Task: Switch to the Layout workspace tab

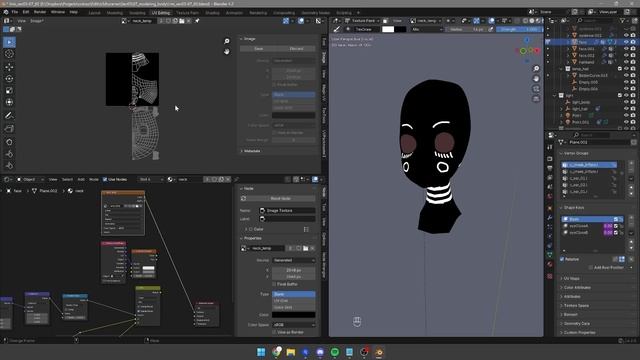Action: point(94,13)
